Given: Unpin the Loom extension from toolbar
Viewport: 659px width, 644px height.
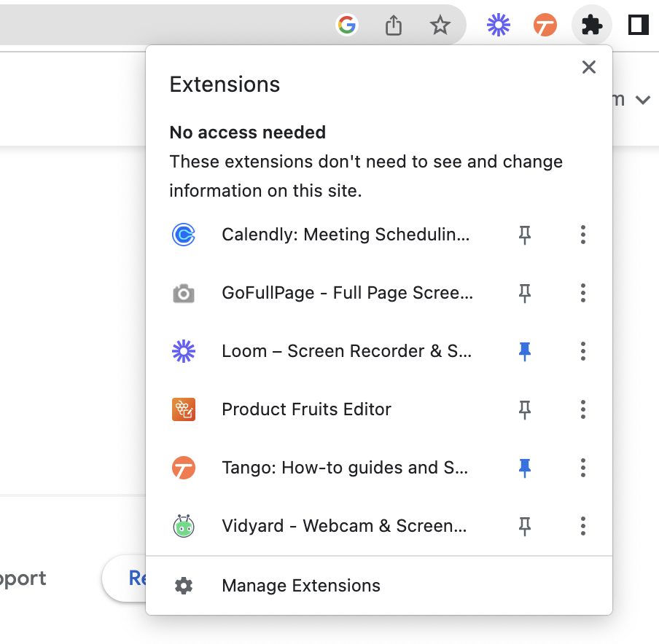Looking at the screenshot, I should coord(525,352).
